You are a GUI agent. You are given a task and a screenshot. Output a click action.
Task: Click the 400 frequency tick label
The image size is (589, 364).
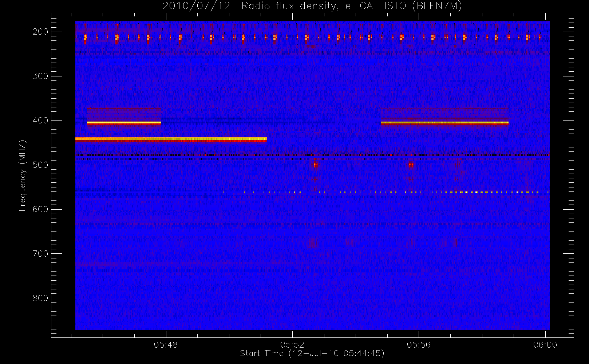40,120
